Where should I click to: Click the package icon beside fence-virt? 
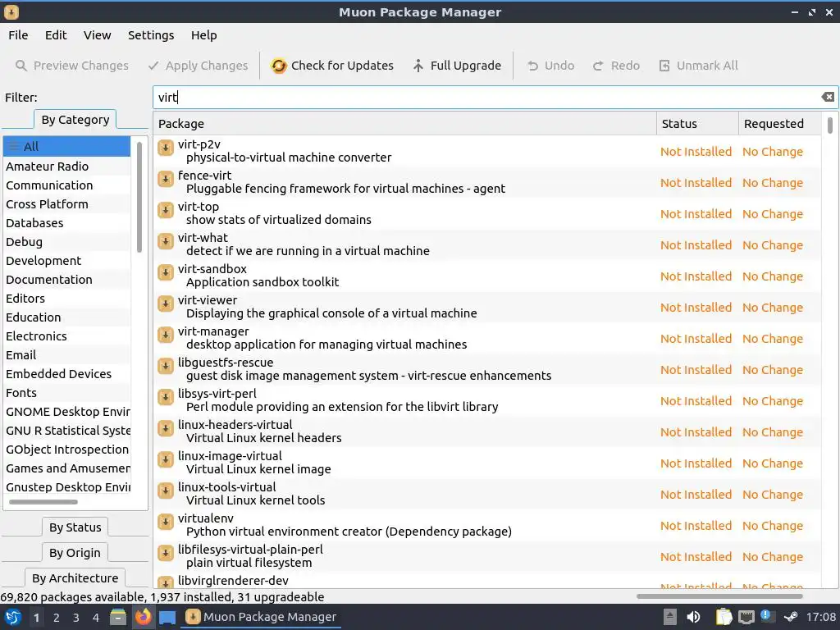coord(166,179)
